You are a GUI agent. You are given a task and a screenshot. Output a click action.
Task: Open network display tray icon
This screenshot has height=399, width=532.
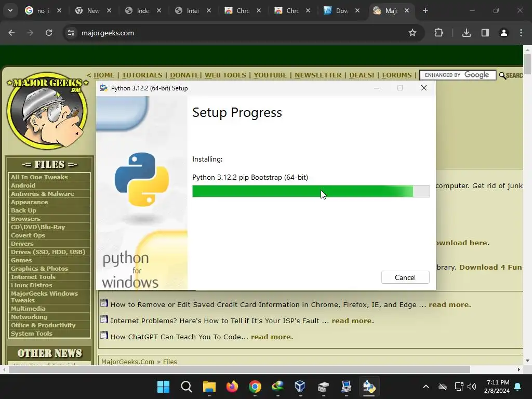459,387
